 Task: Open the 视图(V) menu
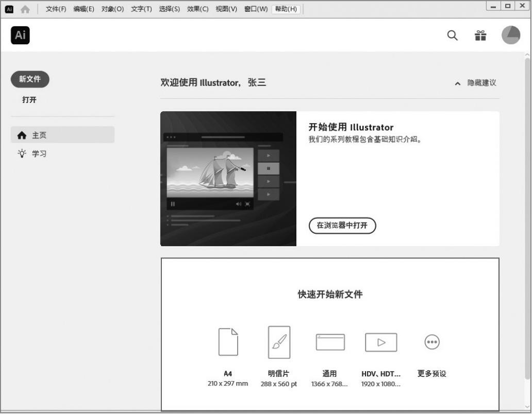(x=226, y=9)
